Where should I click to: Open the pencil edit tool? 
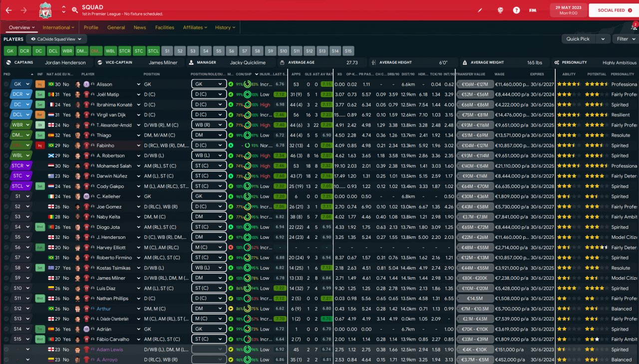click(480, 10)
